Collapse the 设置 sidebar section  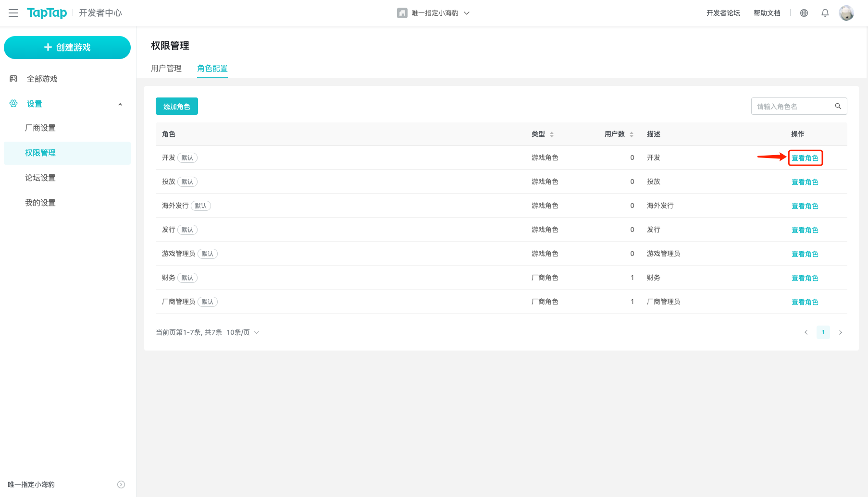120,104
